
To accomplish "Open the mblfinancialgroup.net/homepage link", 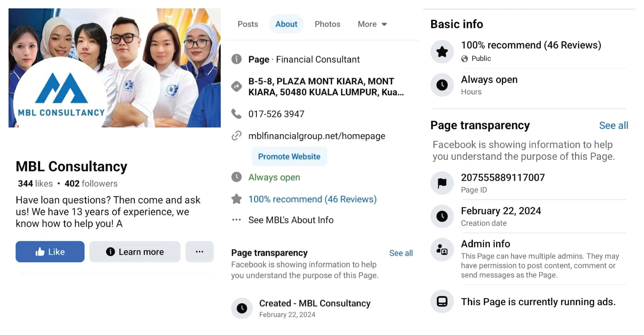I will point(317,136).
